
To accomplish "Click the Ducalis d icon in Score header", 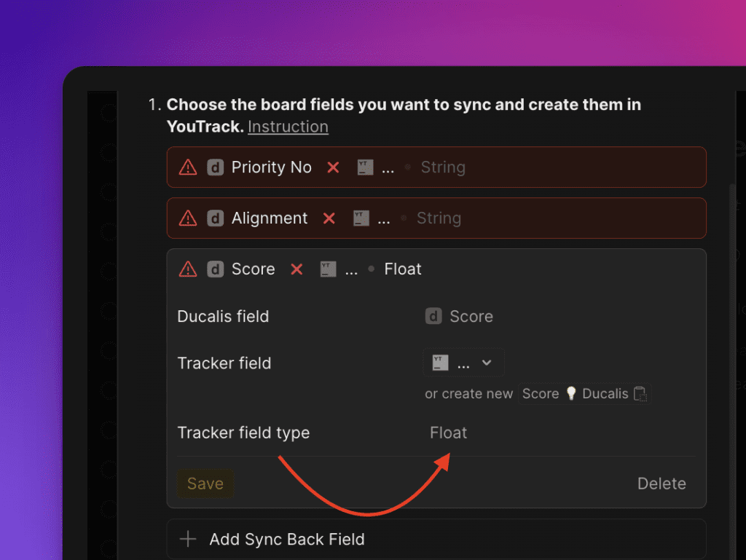I will click(x=215, y=269).
